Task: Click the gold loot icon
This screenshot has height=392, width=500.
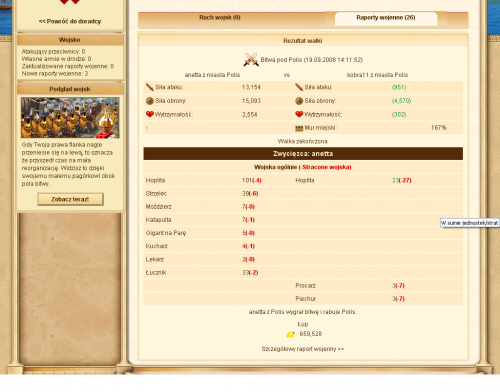Action: (x=291, y=334)
